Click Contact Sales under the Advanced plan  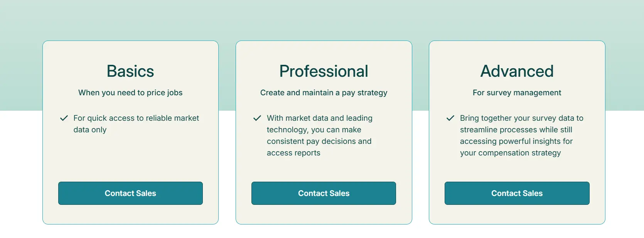[x=517, y=193]
